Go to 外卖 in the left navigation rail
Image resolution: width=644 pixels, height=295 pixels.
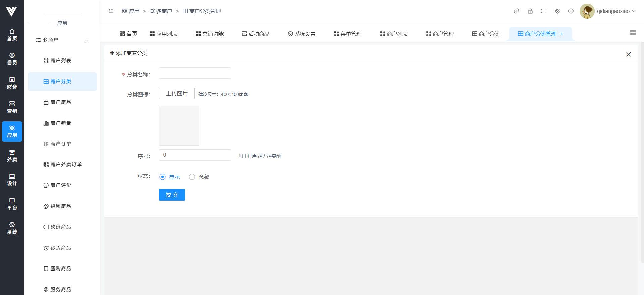pyautogui.click(x=12, y=156)
